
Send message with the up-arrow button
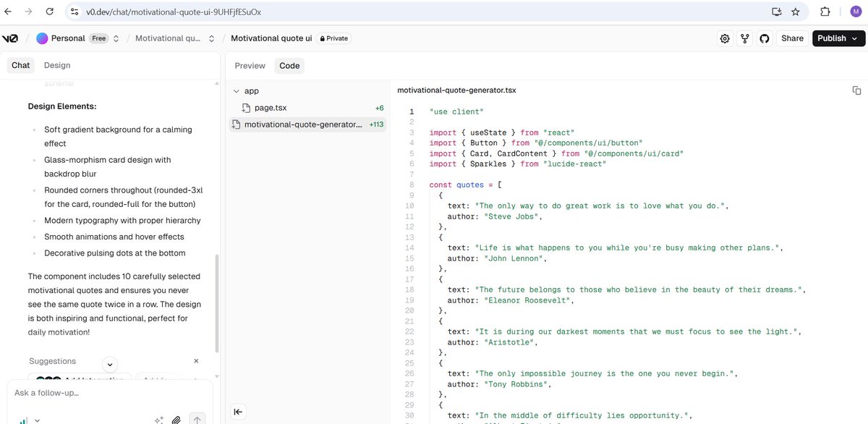[196, 419]
